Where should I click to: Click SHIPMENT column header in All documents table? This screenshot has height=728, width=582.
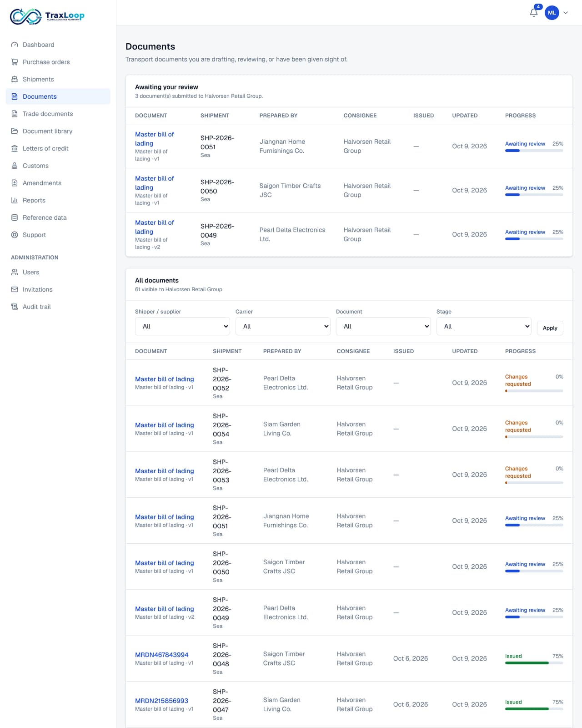227,351
